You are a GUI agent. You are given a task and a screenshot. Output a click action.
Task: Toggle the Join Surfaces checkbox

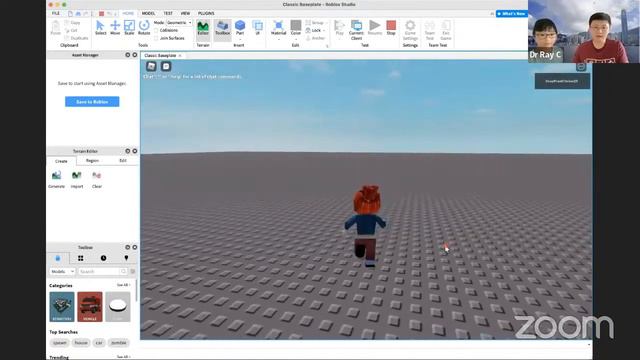tap(169, 38)
